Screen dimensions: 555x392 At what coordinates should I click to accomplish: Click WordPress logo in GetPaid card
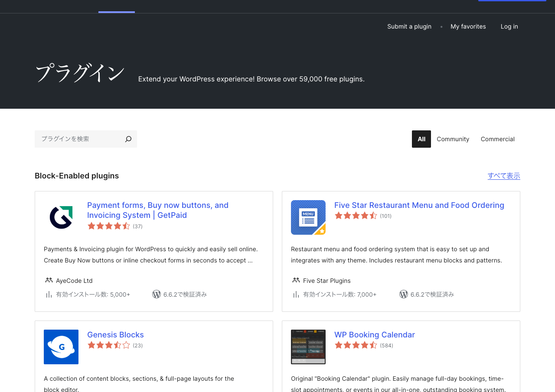[x=157, y=294]
